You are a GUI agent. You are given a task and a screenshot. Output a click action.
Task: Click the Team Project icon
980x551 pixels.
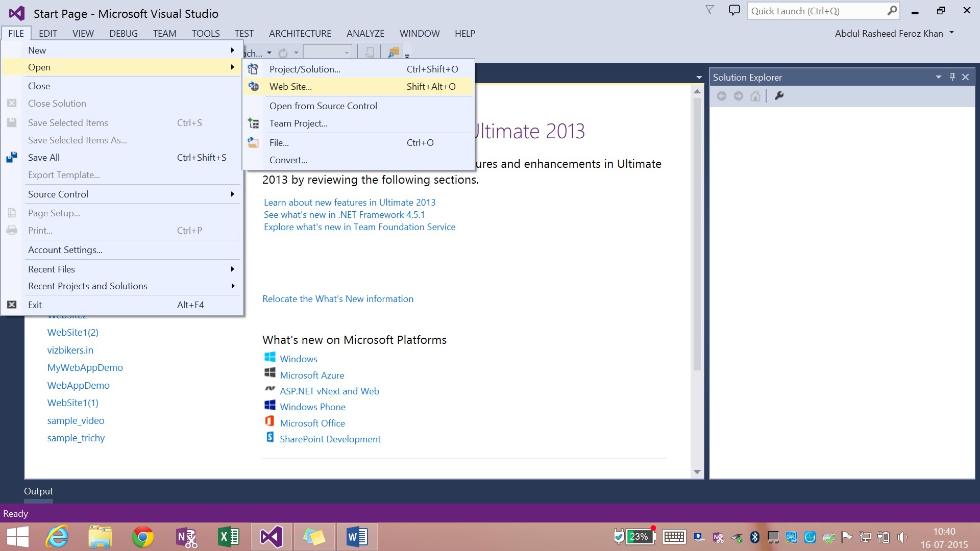(253, 123)
